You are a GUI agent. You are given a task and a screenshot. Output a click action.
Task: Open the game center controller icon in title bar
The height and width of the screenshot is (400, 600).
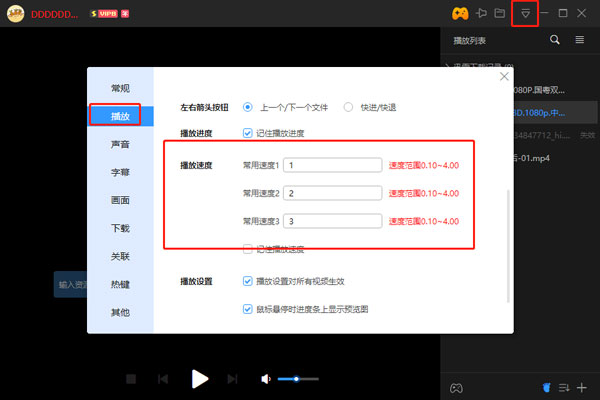pyautogui.click(x=460, y=14)
